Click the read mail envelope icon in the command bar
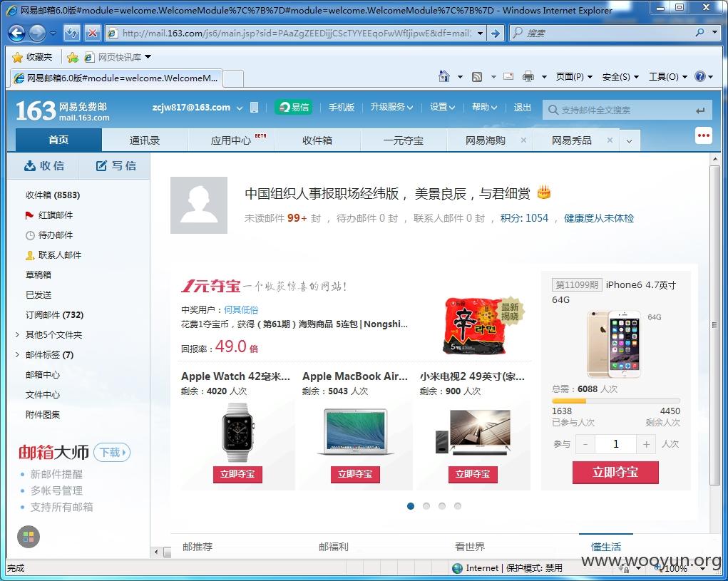Viewport: 728px width, 581px height. click(508, 76)
